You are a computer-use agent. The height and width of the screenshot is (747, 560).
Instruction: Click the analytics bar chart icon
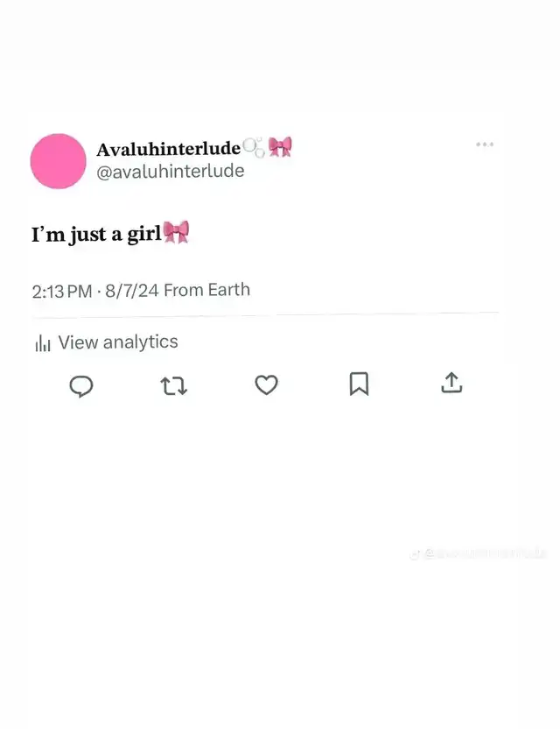click(42, 343)
